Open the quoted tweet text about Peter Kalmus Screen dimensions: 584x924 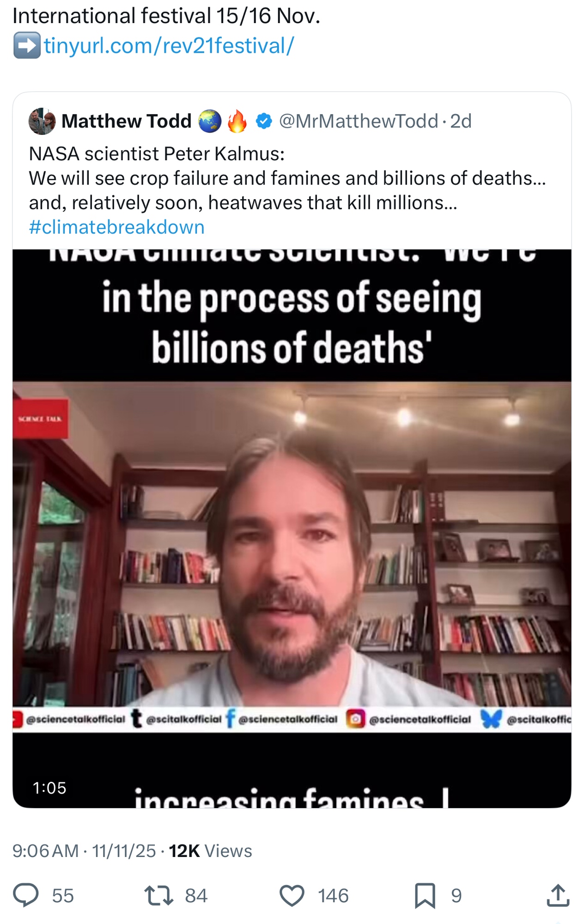tap(287, 178)
